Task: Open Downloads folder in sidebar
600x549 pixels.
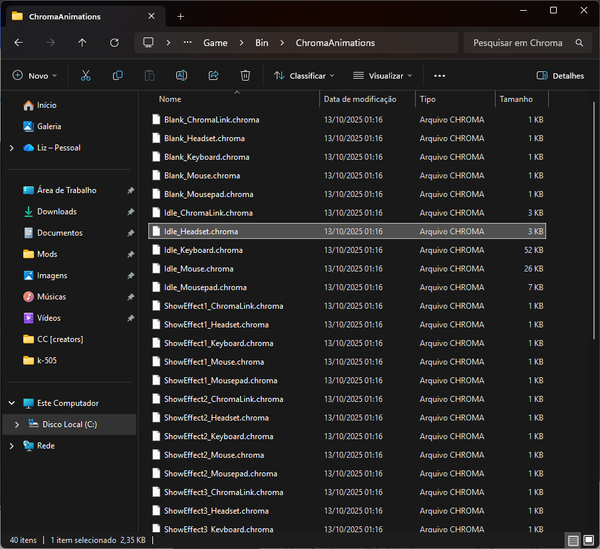Action: [x=57, y=211]
